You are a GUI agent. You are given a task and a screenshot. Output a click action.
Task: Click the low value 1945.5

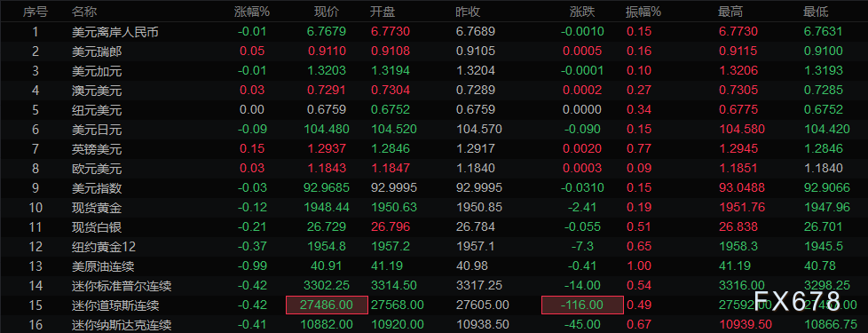[x=823, y=247]
